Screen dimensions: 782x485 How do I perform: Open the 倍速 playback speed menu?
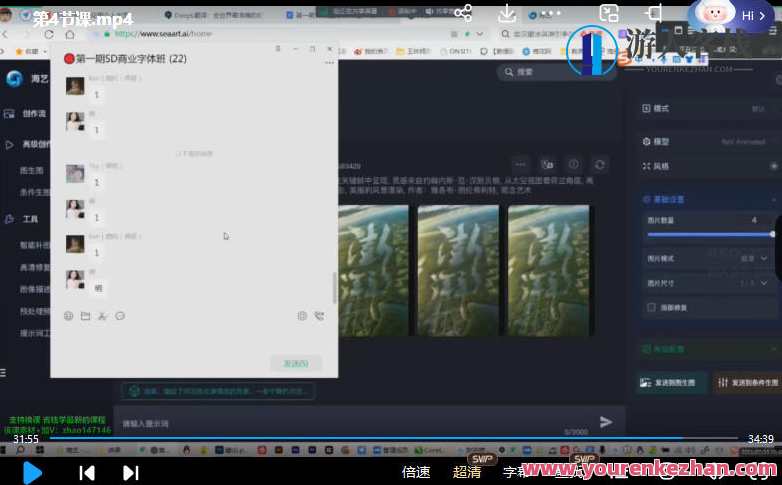[x=416, y=472]
